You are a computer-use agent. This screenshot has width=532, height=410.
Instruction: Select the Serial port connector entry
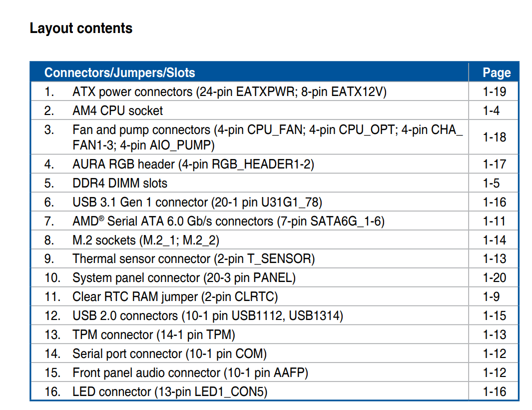coord(169,354)
